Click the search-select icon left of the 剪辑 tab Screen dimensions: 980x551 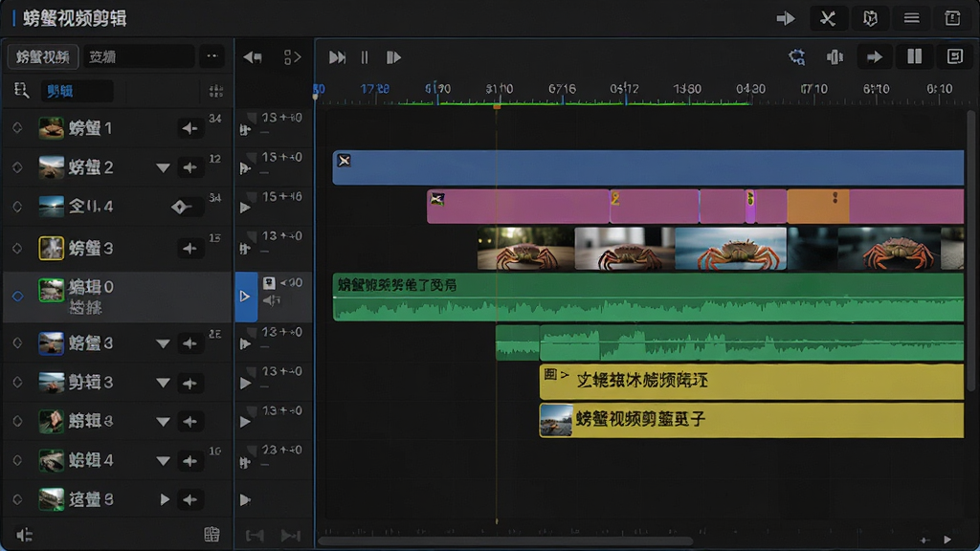pos(21,91)
